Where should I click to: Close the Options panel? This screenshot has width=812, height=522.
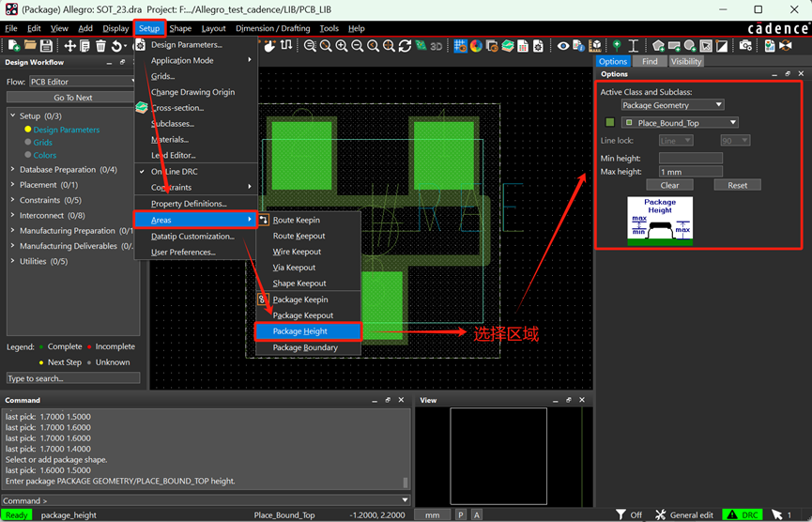(801, 74)
